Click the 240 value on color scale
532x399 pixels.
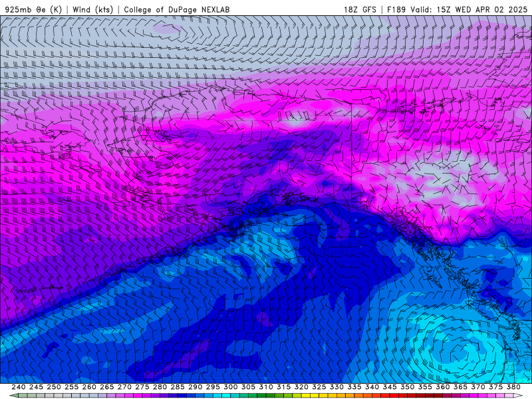pos(19,387)
